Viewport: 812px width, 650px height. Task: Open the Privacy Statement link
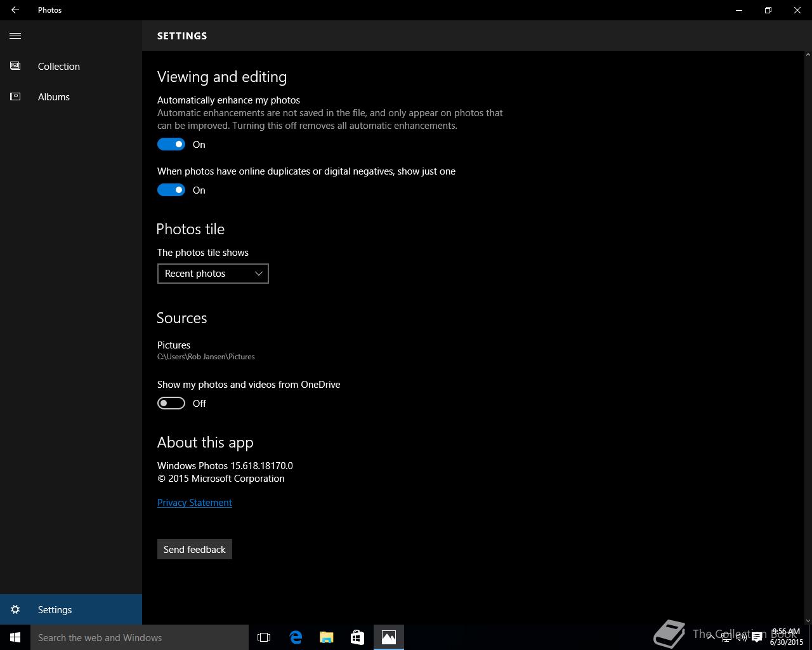coord(195,503)
